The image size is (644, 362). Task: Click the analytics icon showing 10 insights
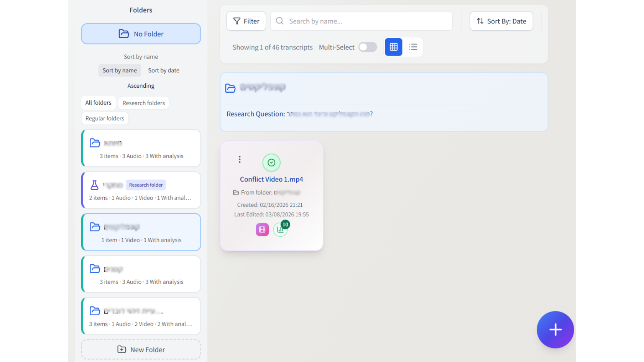pos(281,229)
